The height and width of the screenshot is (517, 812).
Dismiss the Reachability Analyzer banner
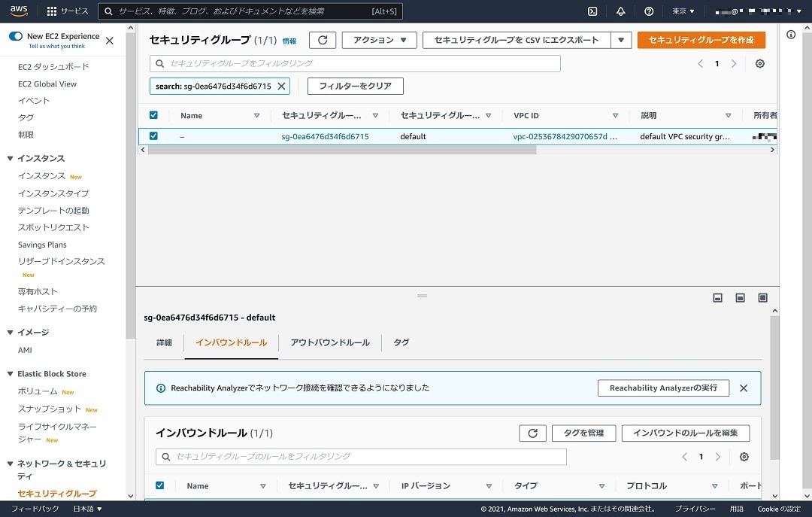744,388
